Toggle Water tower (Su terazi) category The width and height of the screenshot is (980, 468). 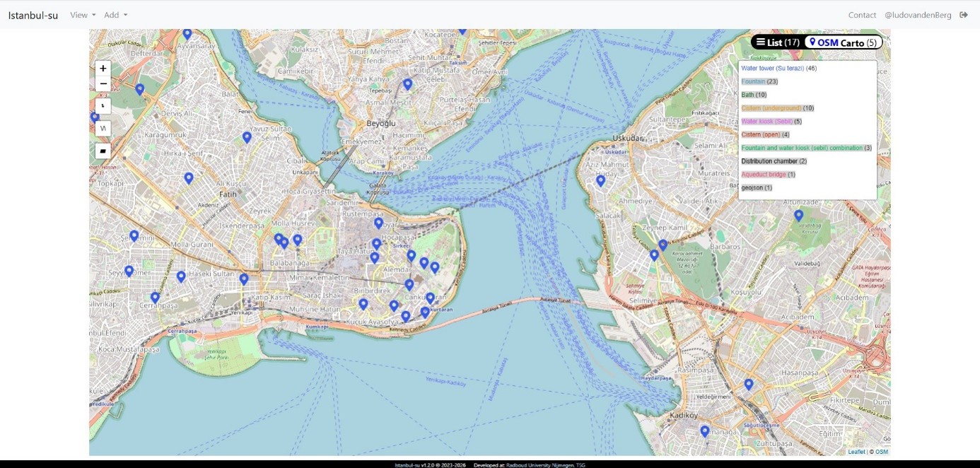[x=778, y=69]
